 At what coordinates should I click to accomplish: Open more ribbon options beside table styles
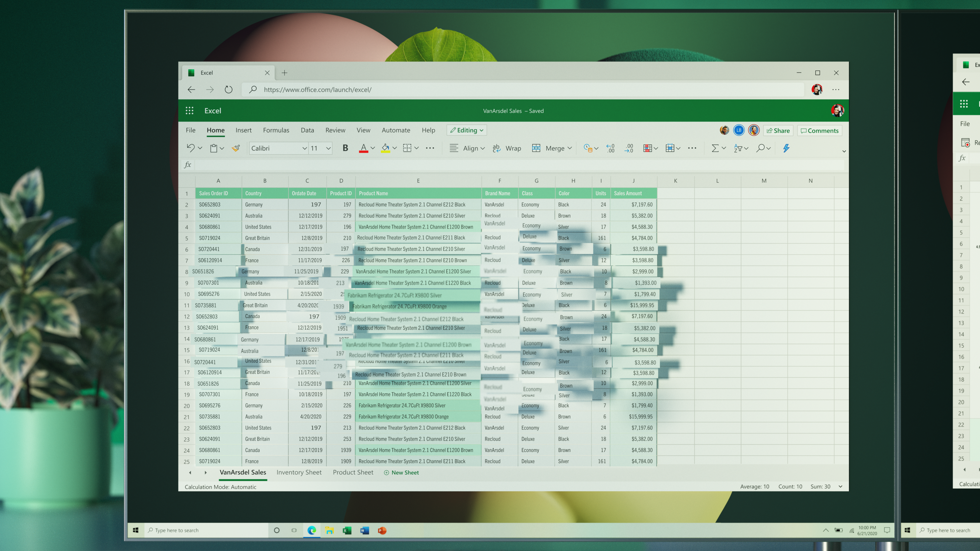(692, 148)
